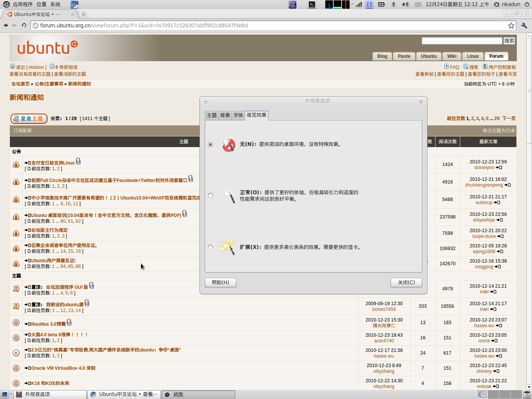Click the latest-post arrow icon beside shiyeshiye
This screenshot has height=399, width=532.
500,220
